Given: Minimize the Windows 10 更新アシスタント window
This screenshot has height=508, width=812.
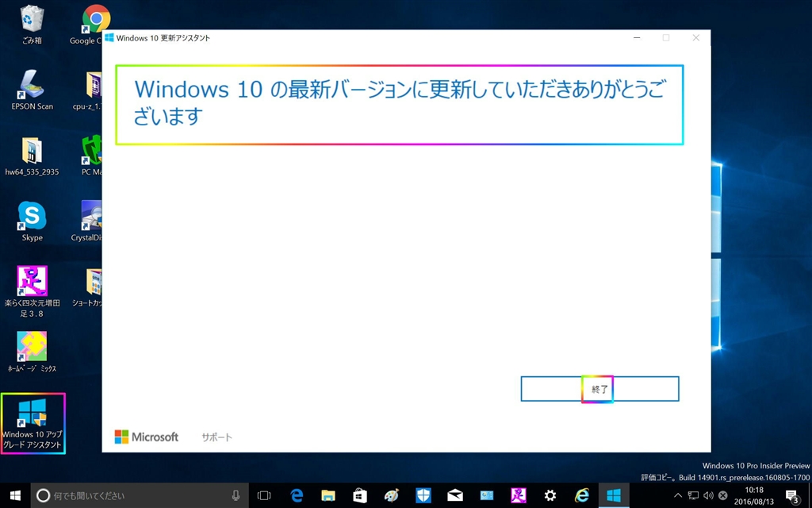Looking at the screenshot, I should click(x=637, y=38).
